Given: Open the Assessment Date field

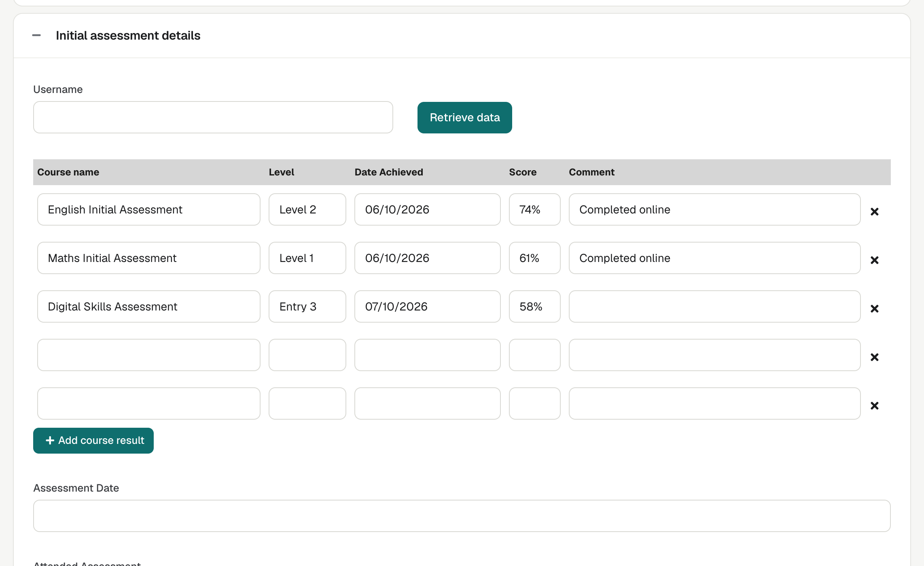Looking at the screenshot, I should tap(462, 516).
